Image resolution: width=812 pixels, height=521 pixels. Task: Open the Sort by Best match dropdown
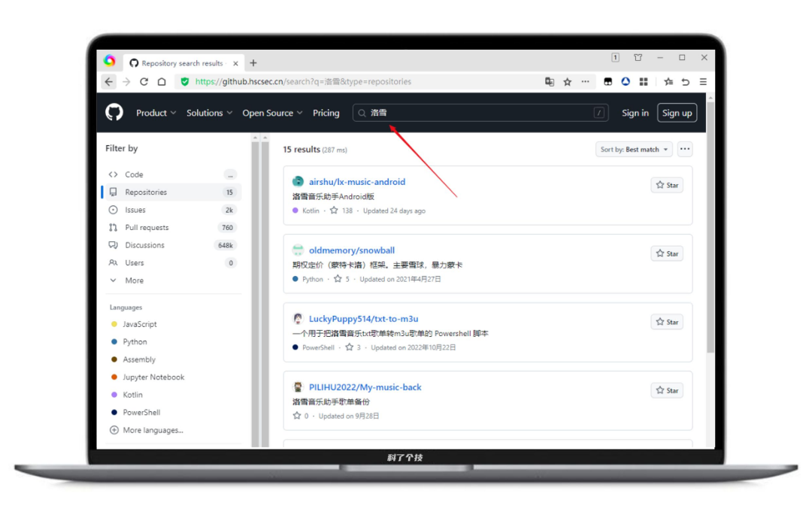pos(634,149)
